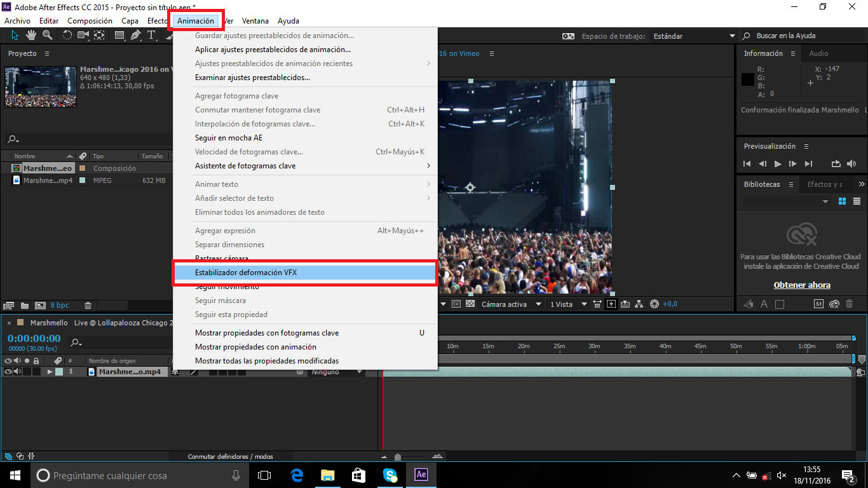Click the Adobe Stock St icon in Bibliotecas
Image resolution: width=868 pixels, height=488 pixels.
tap(820, 304)
